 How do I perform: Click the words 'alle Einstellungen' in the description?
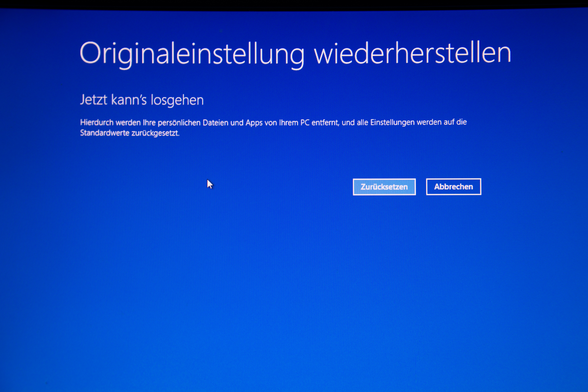pyautogui.click(x=385, y=122)
